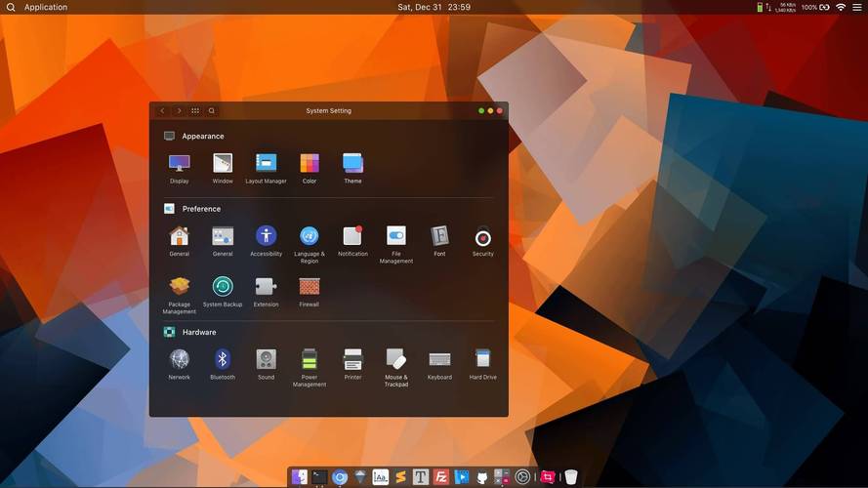Launch the Aa font viewer from dock
The width and height of the screenshot is (868, 488).
[381, 477]
